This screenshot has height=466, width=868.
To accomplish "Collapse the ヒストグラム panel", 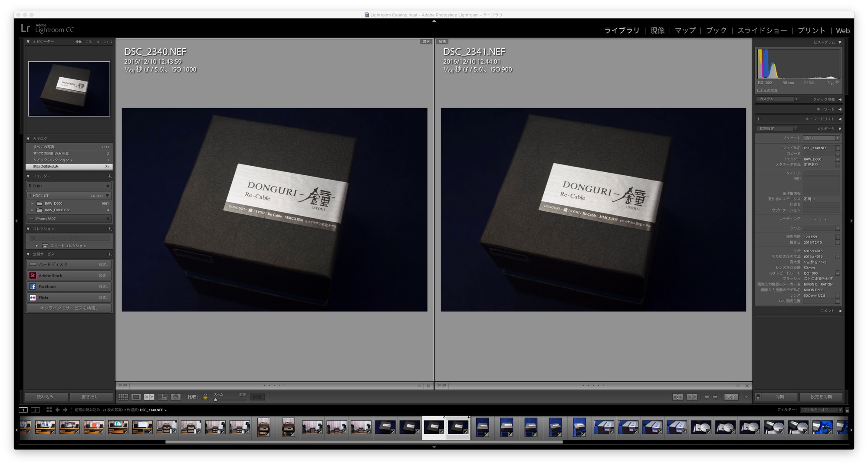I will 840,42.
